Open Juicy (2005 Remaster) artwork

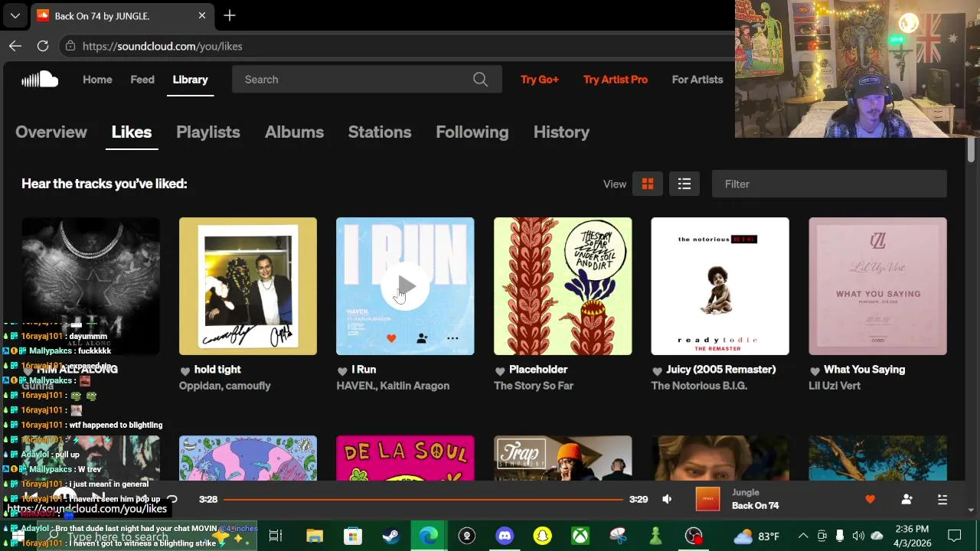pos(720,286)
